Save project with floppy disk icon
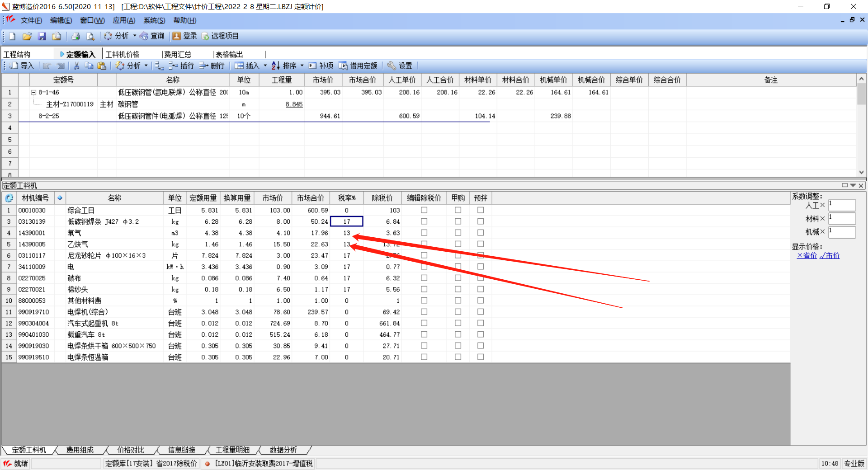The height and width of the screenshot is (470, 868). click(42, 36)
